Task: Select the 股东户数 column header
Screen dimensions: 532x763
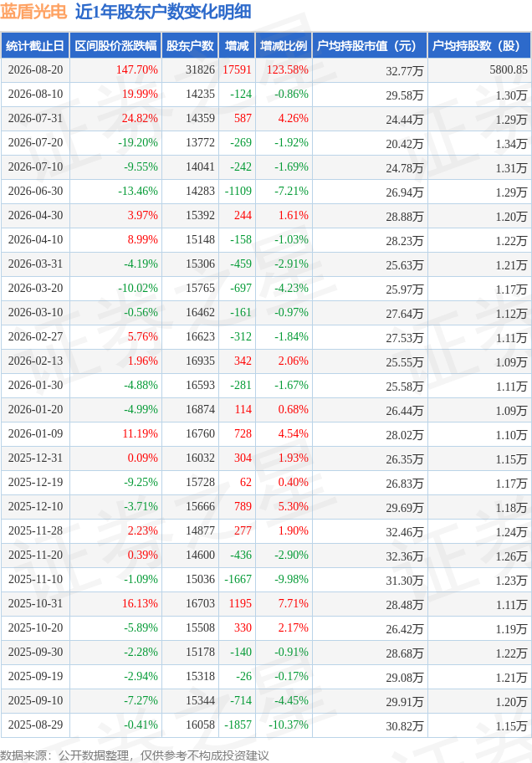Action: coord(190,46)
